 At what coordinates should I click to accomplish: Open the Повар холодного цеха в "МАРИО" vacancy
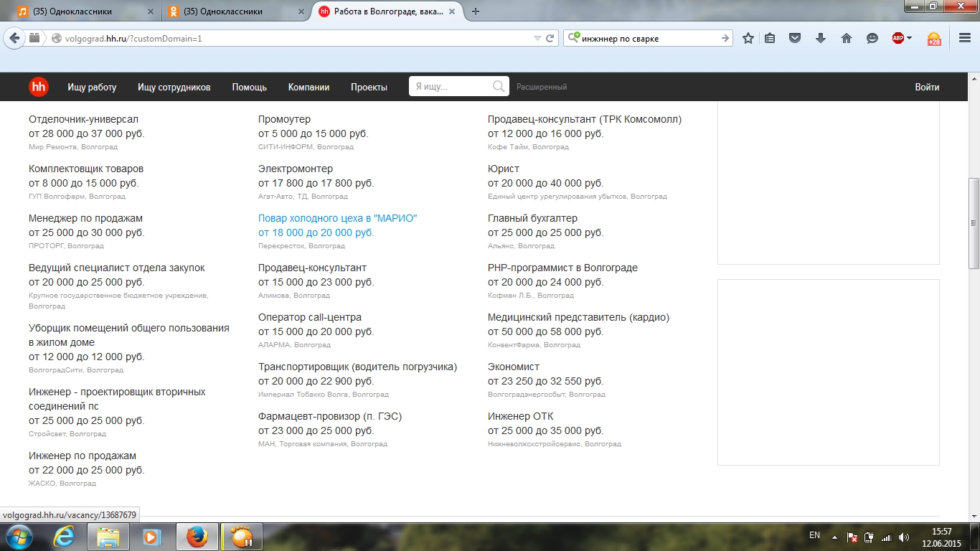point(337,218)
